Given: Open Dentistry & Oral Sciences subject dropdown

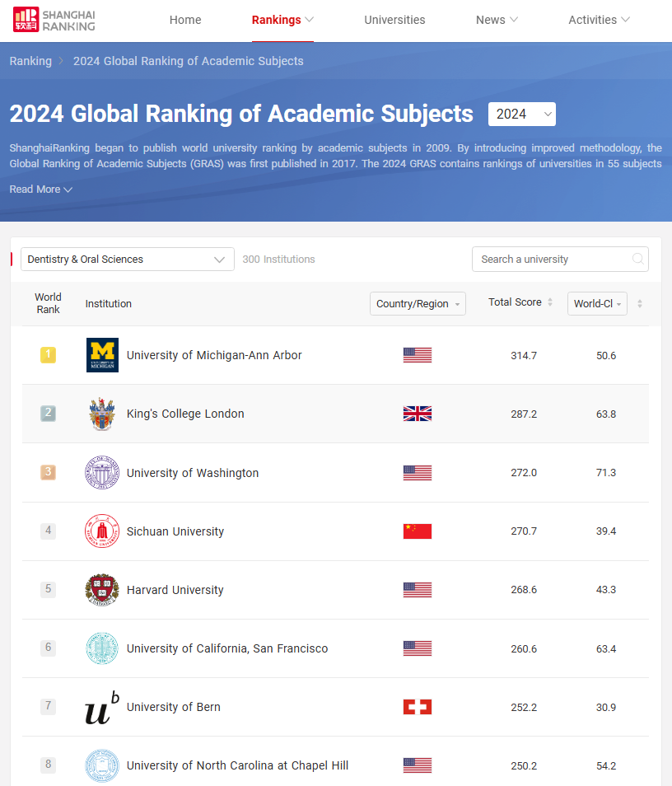Looking at the screenshot, I should tap(127, 260).
